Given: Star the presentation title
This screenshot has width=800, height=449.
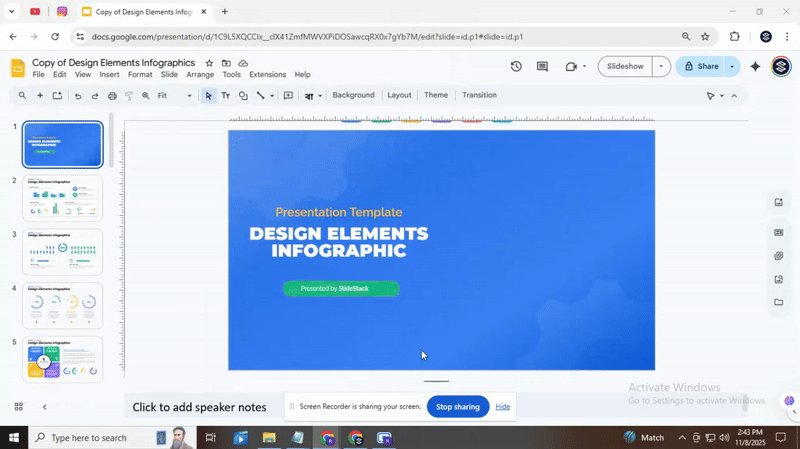Looking at the screenshot, I should (x=209, y=63).
